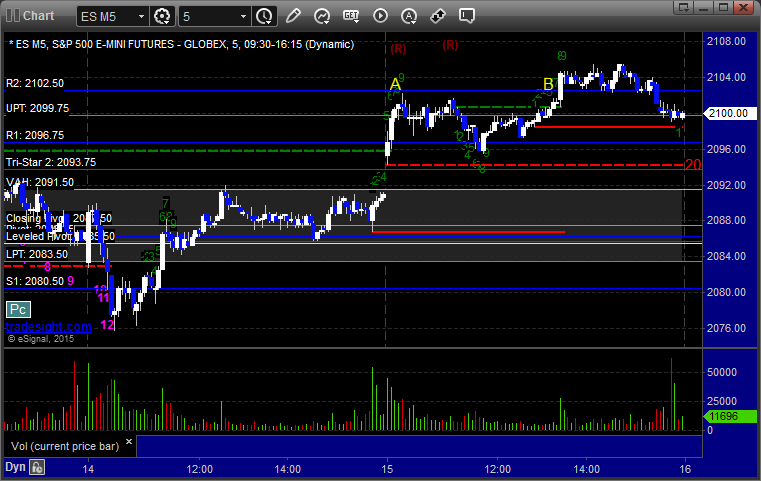Image resolution: width=761 pixels, height=481 pixels.
Task: Open the time template clock menu
Action: coord(265,17)
